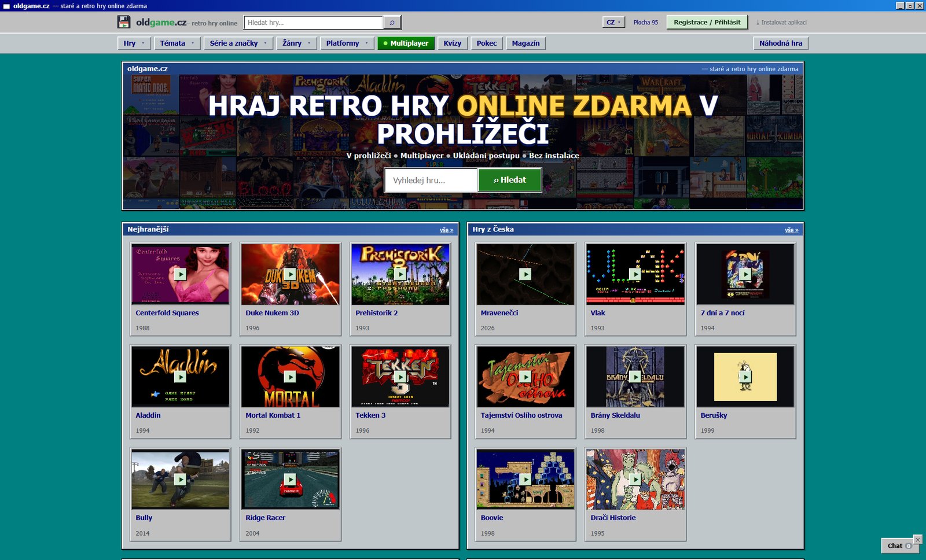Open the 7 dní a 7 nocí title link

[x=722, y=313]
